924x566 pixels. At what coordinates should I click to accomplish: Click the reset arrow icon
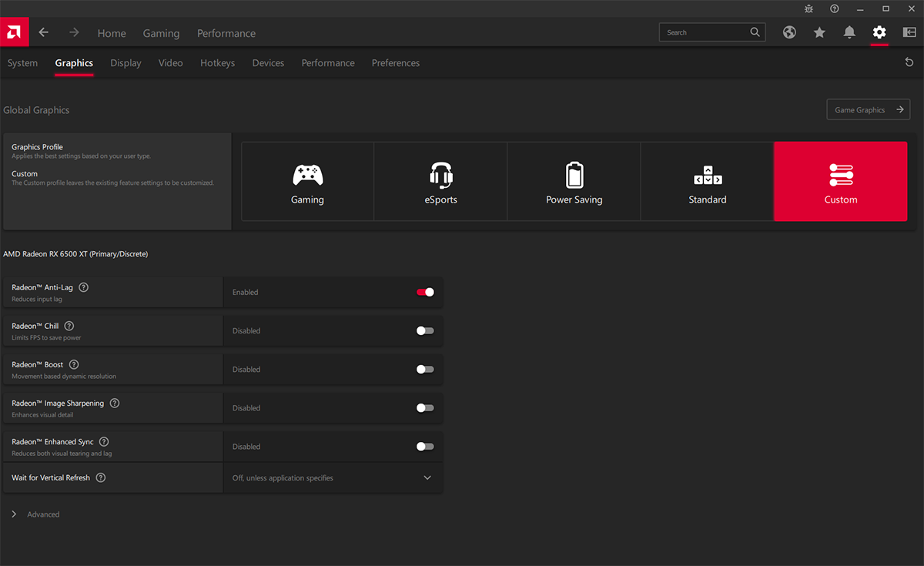[x=909, y=63]
